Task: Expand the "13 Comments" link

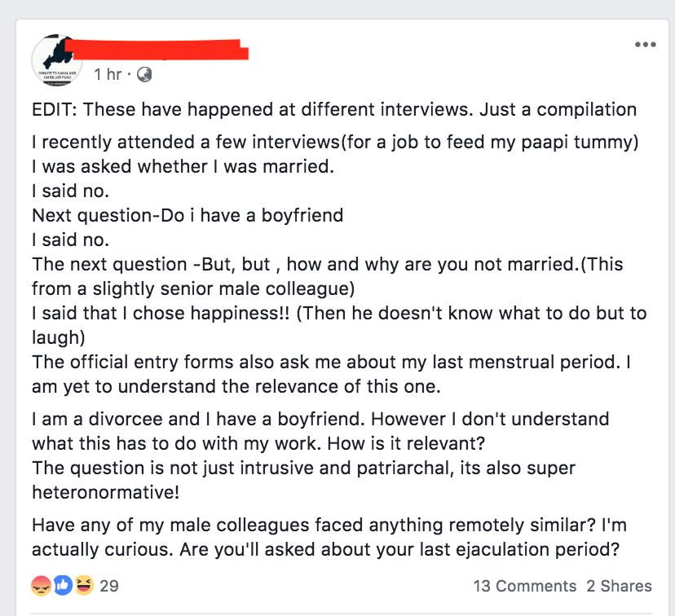Action: coord(524,586)
